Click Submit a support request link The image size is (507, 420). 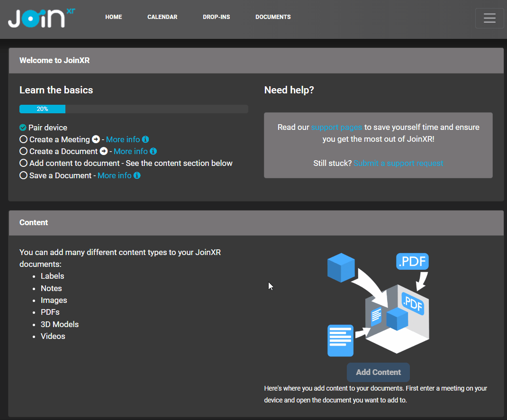click(398, 163)
